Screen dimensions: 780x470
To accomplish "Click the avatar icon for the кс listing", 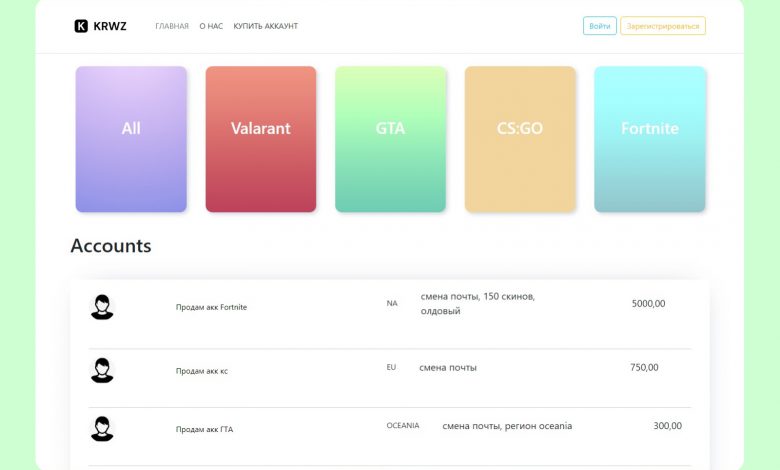I will click(x=102, y=370).
